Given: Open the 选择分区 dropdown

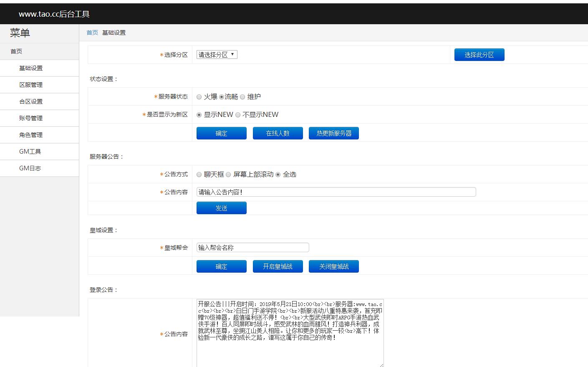Looking at the screenshot, I should tap(217, 55).
